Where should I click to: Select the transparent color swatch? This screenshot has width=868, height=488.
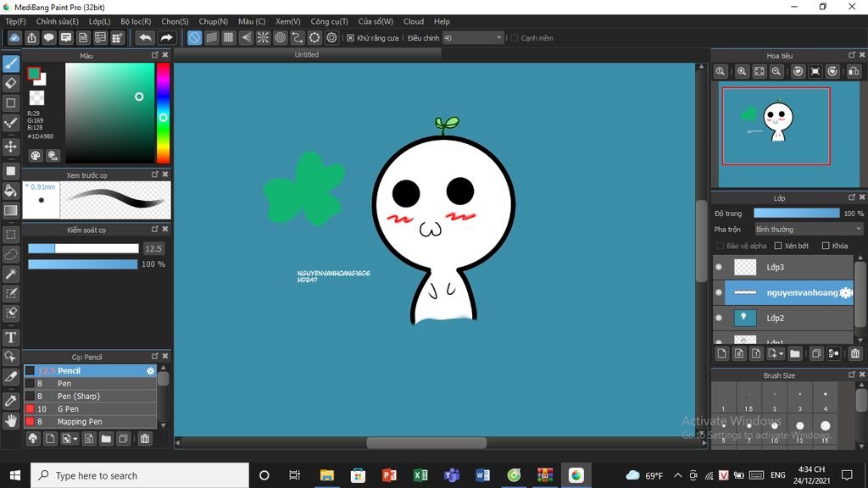(x=36, y=98)
